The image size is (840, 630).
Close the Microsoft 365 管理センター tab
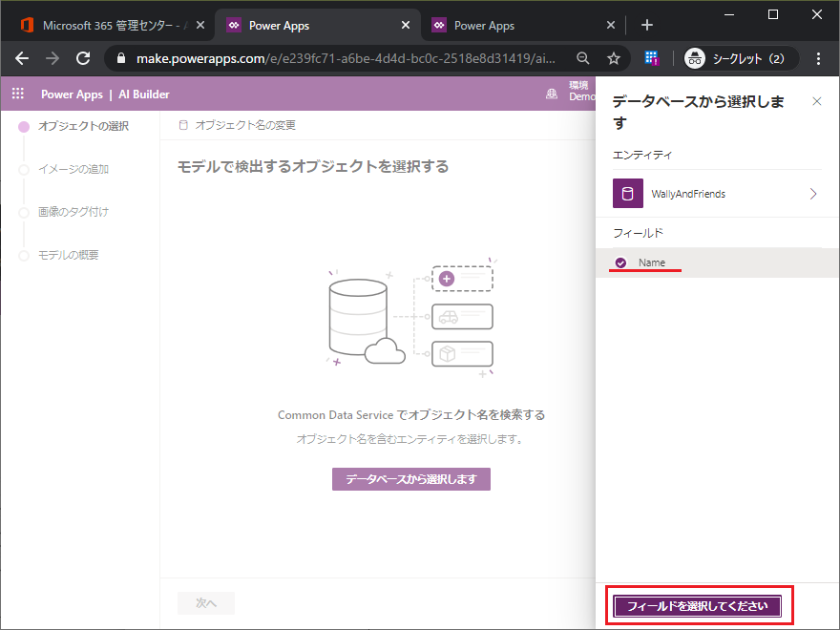coord(200,25)
